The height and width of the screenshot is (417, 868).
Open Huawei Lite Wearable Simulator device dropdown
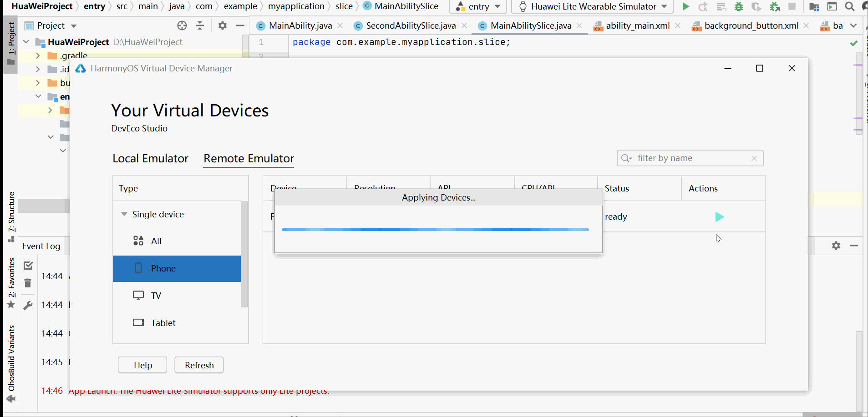point(593,6)
